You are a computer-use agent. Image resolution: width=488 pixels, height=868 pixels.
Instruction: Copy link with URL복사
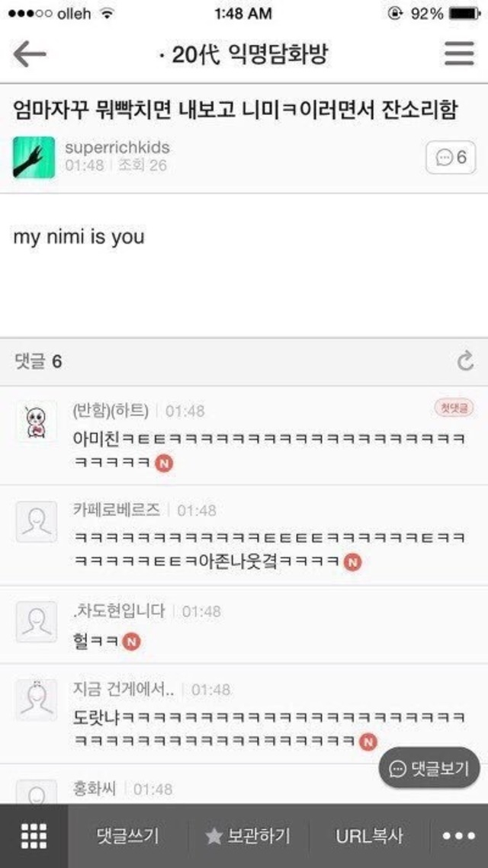pyautogui.click(x=369, y=836)
